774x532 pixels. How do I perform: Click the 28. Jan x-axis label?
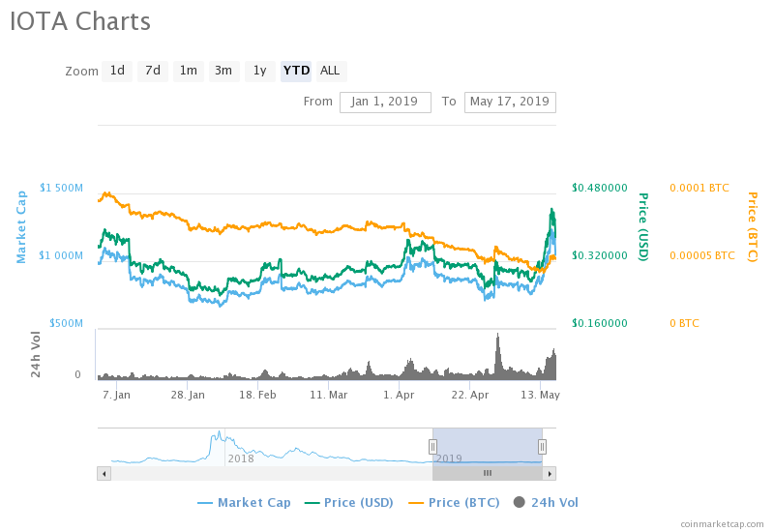tap(188, 395)
